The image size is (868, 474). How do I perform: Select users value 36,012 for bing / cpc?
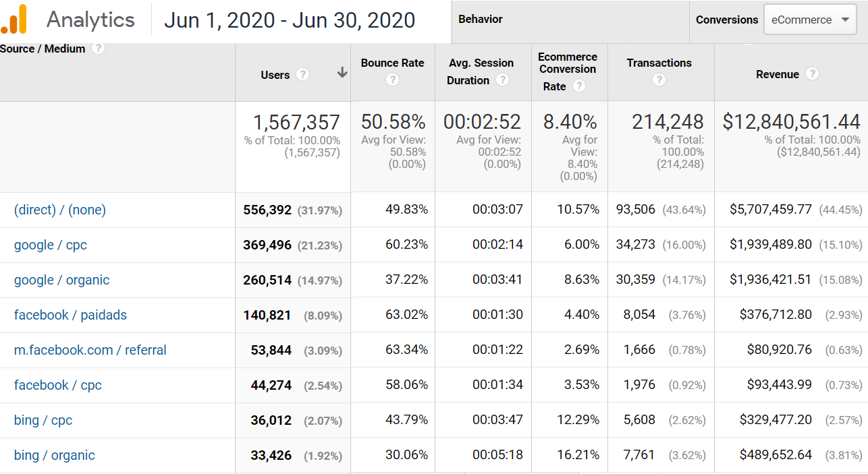point(271,420)
